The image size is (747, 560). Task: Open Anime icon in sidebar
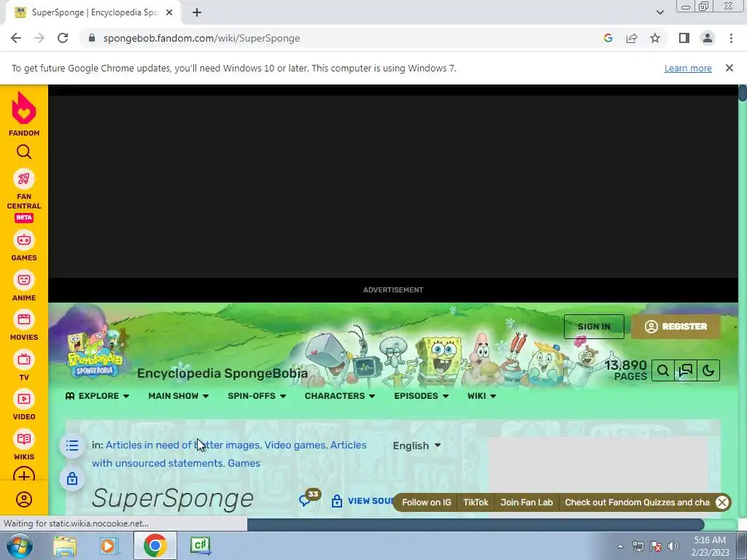pos(24,280)
